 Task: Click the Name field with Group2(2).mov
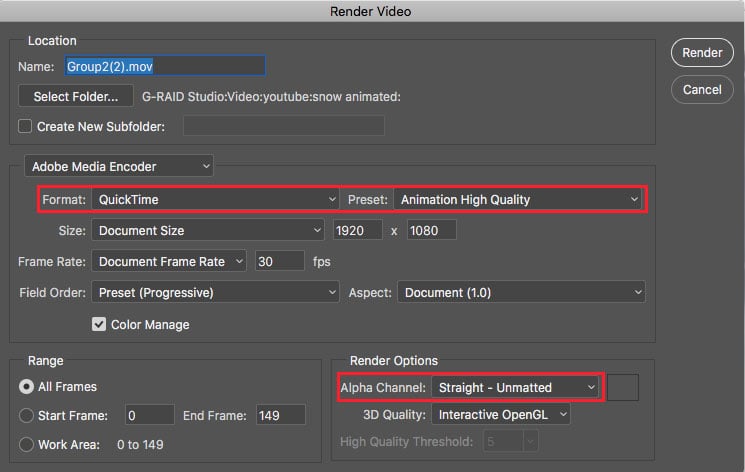165,66
